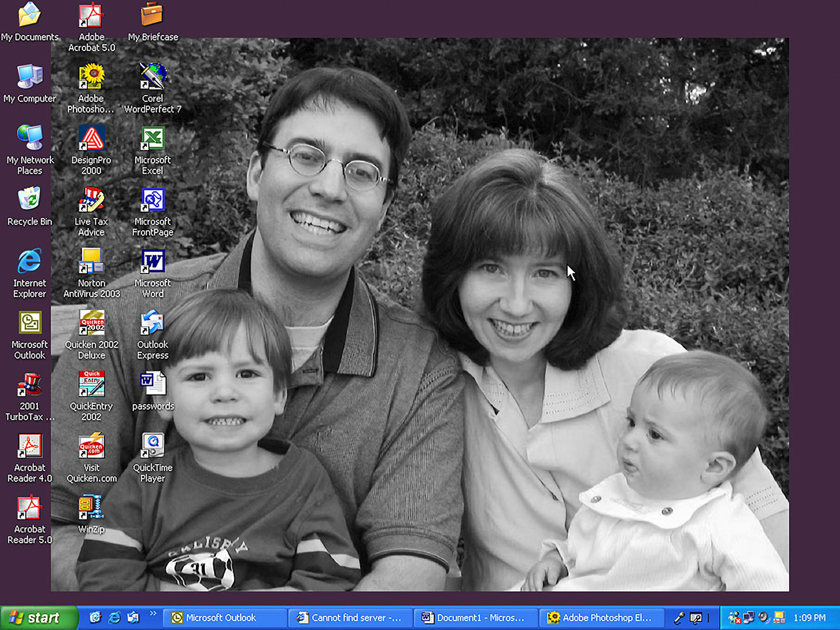Expand Quick Launch overflow chevron
Image resolution: width=840 pixels, height=630 pixels.
(x=153, y=613)
